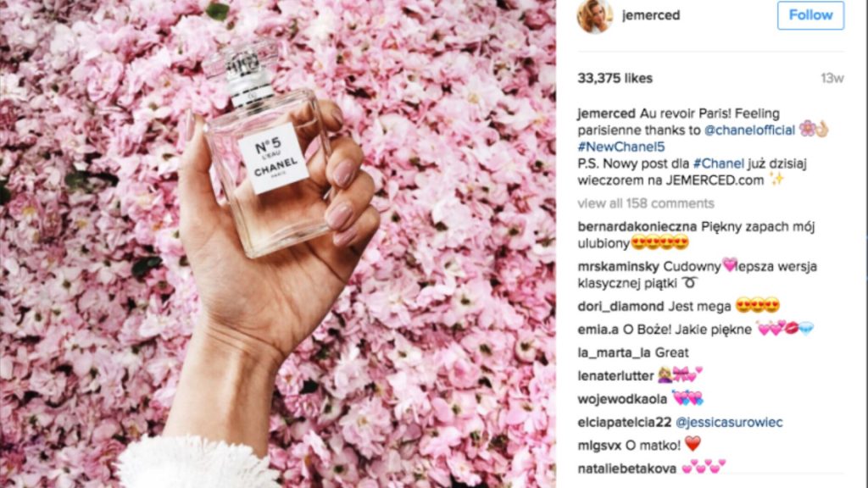Open nataliebetakova commenter profile
The width and height of the screenshot is (868, 488).
[626, 469]
